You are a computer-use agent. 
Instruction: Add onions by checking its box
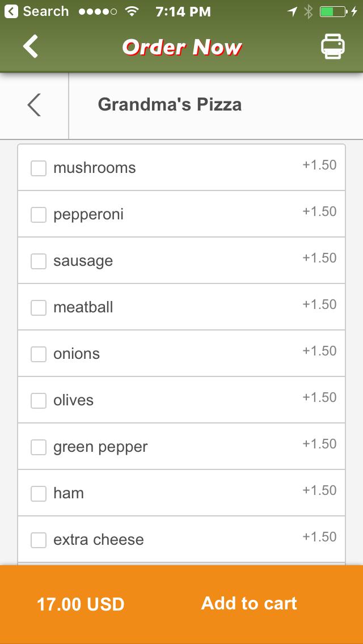tap(38, 354)
